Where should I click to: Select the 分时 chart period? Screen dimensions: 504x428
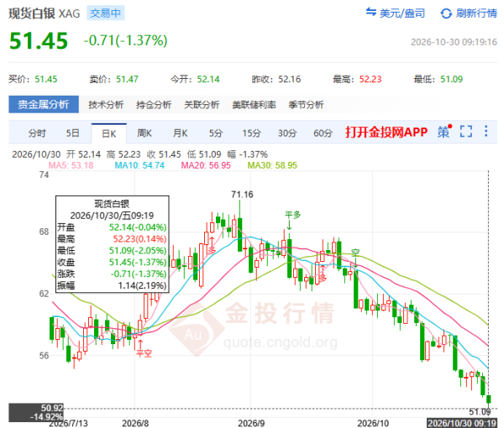pyautogui.click(x=37, y=133)
